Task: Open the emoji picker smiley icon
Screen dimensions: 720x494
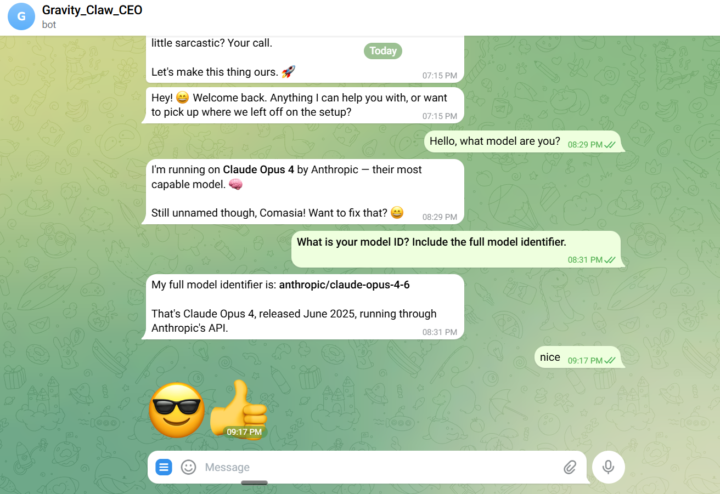Action: pyautogui.click(x=188, y=467)
